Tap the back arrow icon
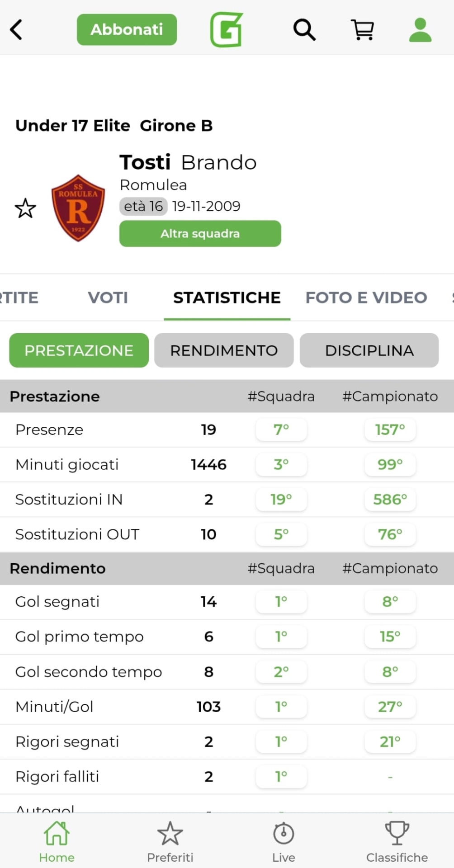The width and height of the screenshot is (454, 868). (16, 30)
